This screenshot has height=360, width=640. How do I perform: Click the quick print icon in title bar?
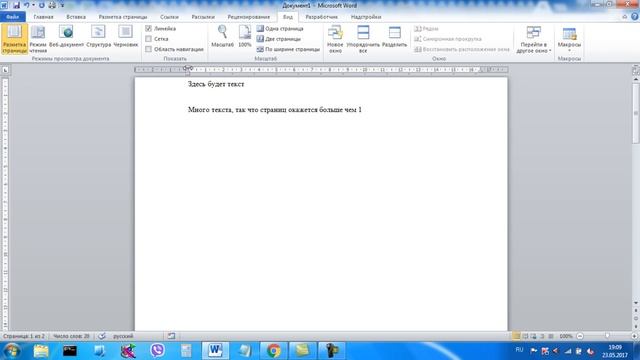pos(52,5)
